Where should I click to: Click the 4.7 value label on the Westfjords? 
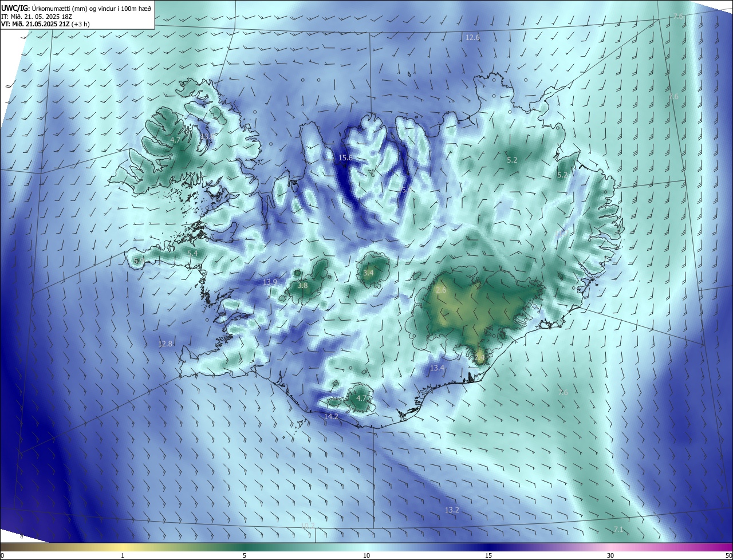click(x=176, y=140)
